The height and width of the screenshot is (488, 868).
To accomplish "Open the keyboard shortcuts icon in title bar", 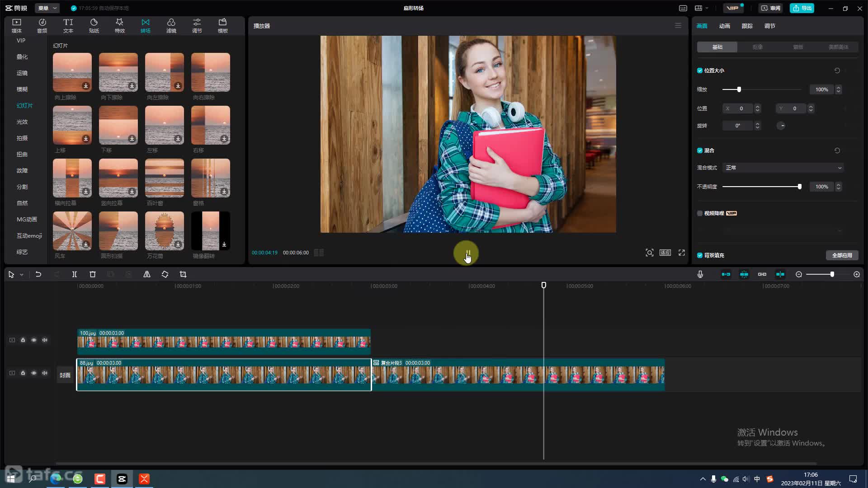I will (683, 8).
